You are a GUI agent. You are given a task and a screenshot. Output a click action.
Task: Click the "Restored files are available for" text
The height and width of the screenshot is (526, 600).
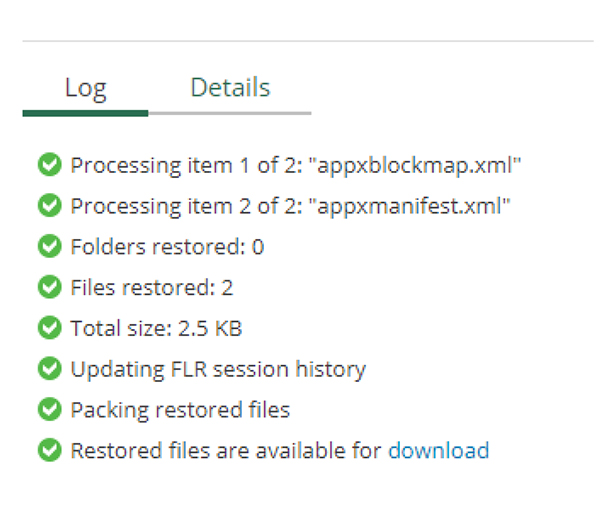click(x=226, y=451)
